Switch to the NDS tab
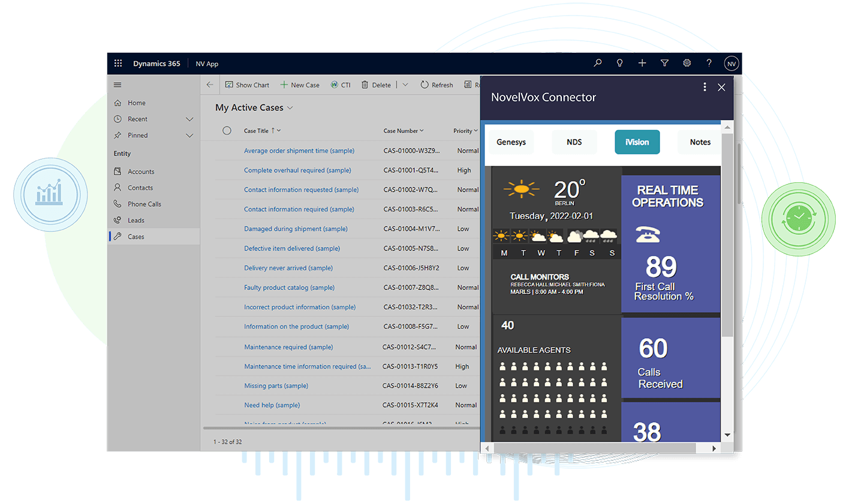The width and height of the screenshot is (849, 504). point(574,142)
